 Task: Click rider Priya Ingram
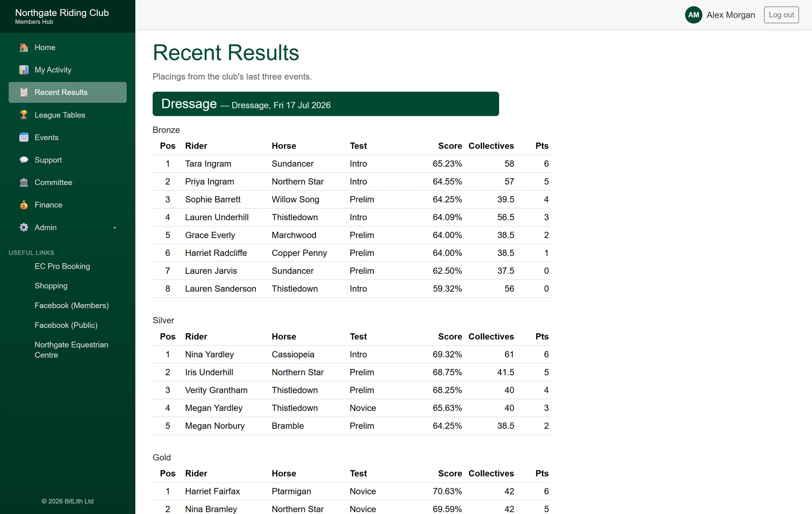(209, 182)
